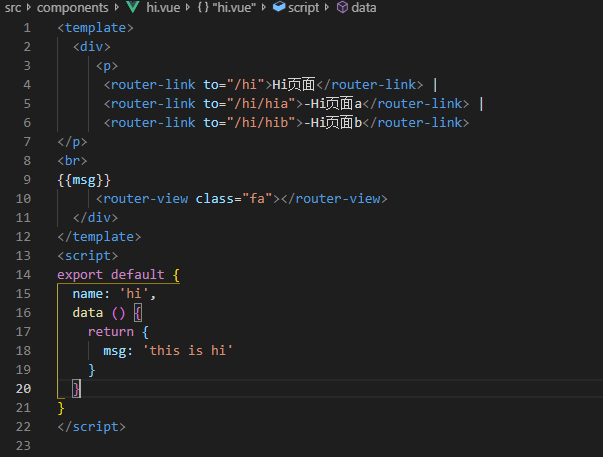Click the -Hi页面b link text

click(x=333, y=123)
